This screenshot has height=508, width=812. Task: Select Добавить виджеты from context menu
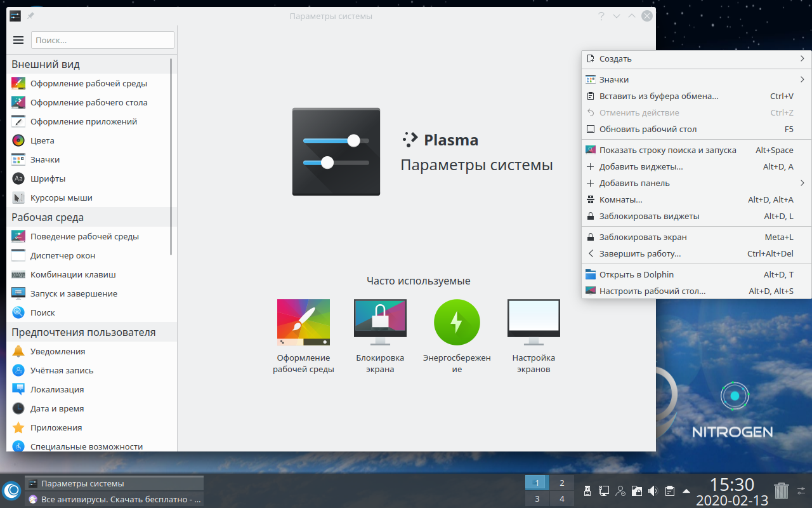pos(697,167)
